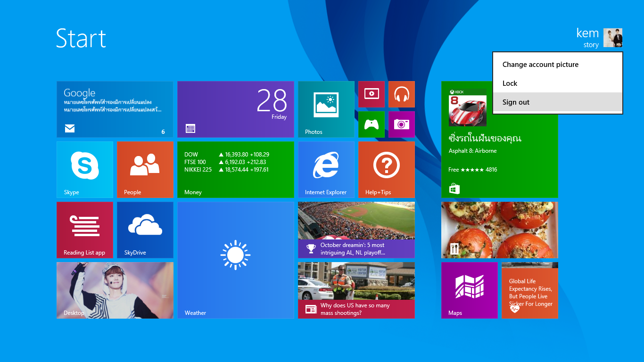Open the Food & Drink tile with tomatoes

click(500, 230)
